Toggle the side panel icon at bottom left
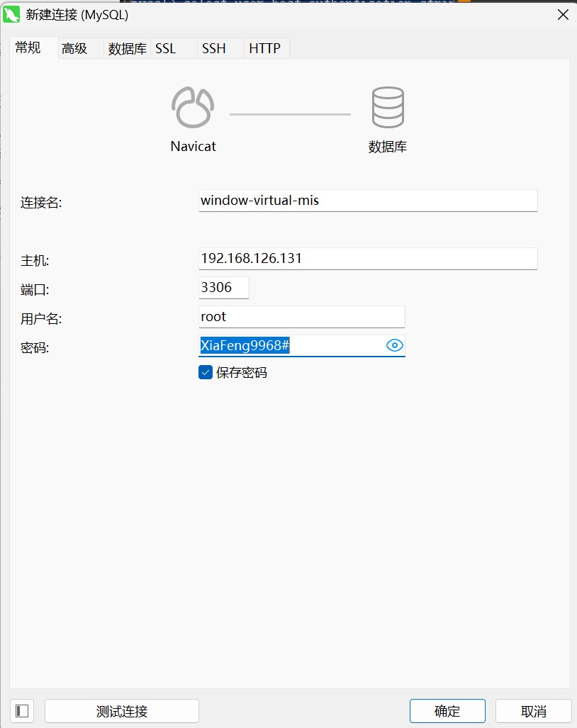 (x=22, y=711)
